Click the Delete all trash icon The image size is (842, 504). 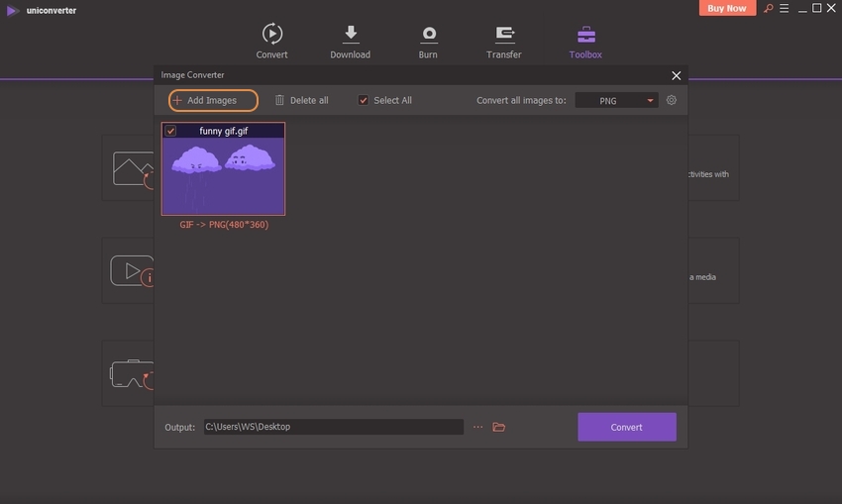tap(279, 100)
